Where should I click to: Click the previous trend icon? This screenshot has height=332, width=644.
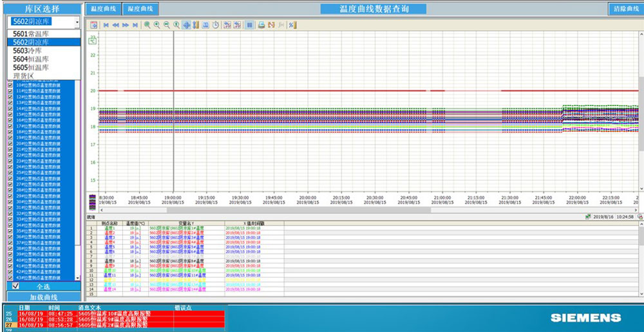(x=227, y=25)
